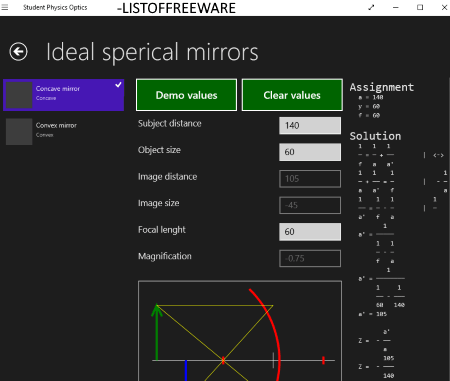The width and height of the screenshot is (450, 381).
Task: Click the 'Magnification' label
Action: click(x=165, y=256)
